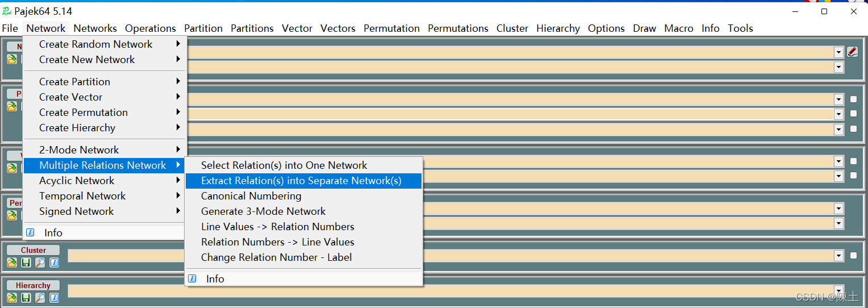This screenshot has height=308, width=868.
Task: Click the open-folder icon in the Cluster panel
Action: 12,263
